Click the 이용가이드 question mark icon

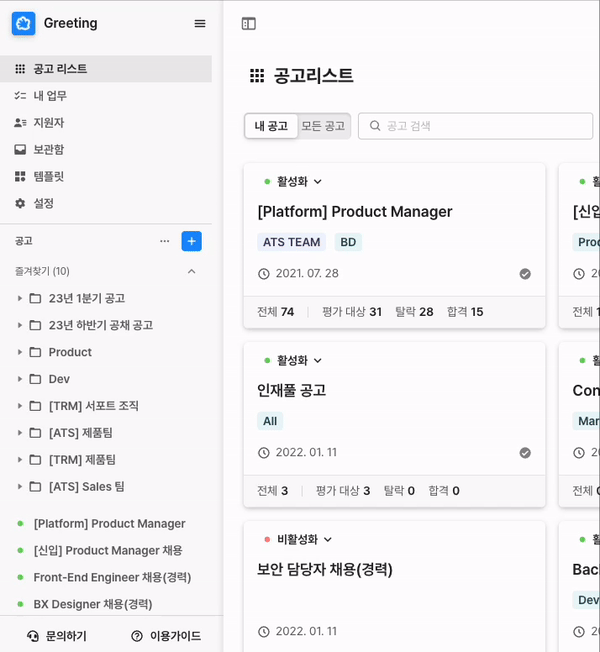coord(137,636)
